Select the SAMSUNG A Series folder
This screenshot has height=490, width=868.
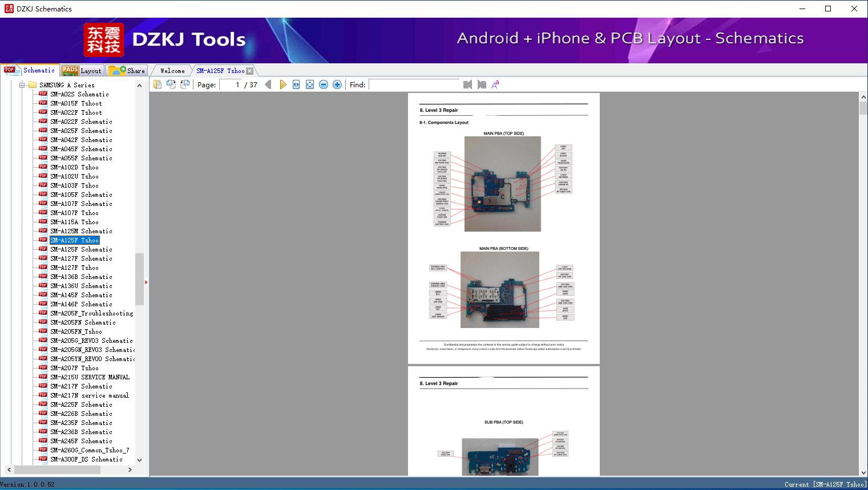[x=67, y=85]
